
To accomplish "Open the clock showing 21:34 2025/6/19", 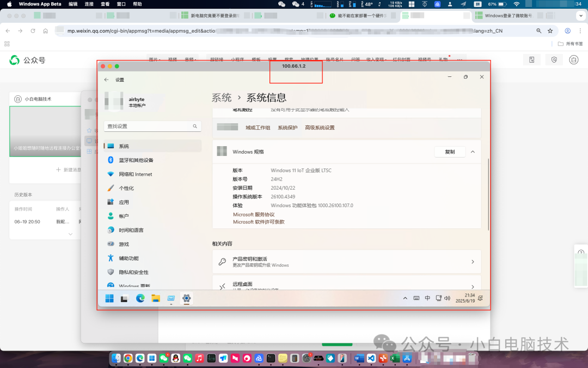I will tap(465, 298).
